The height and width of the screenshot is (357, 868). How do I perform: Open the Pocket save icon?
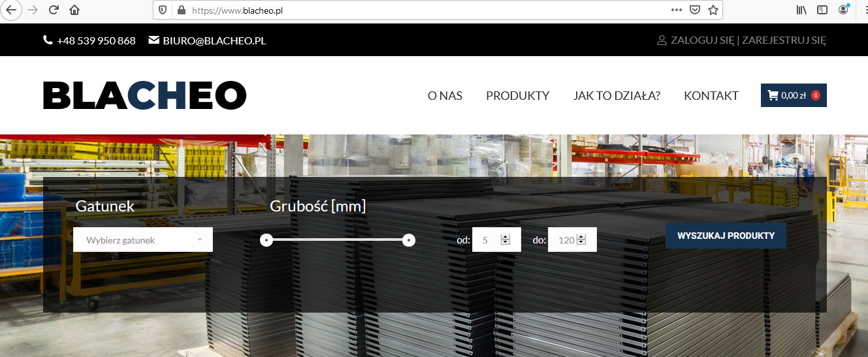[695, 10]
